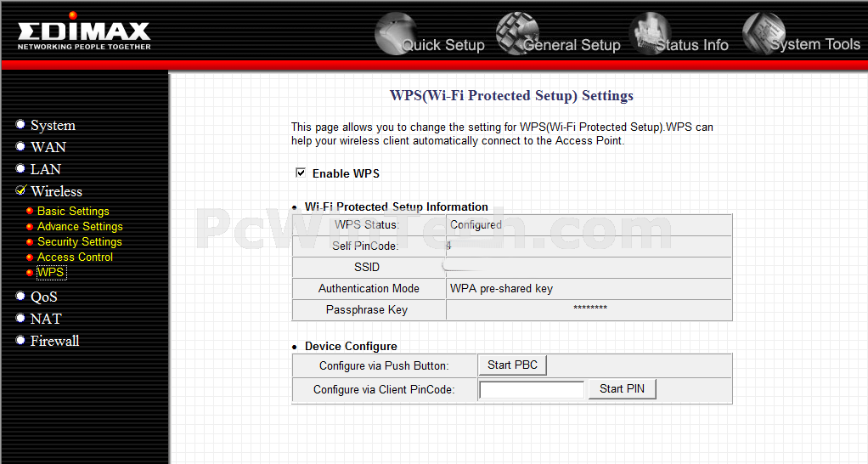Click the red bullet beside WPS

pos(30,273)
